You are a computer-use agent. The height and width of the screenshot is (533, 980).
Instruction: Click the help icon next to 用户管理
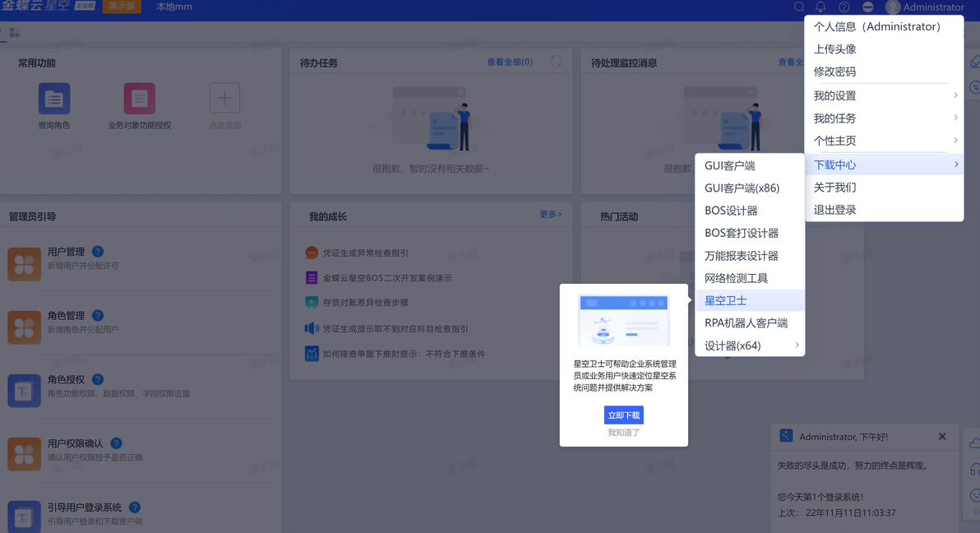pos(98,252)
